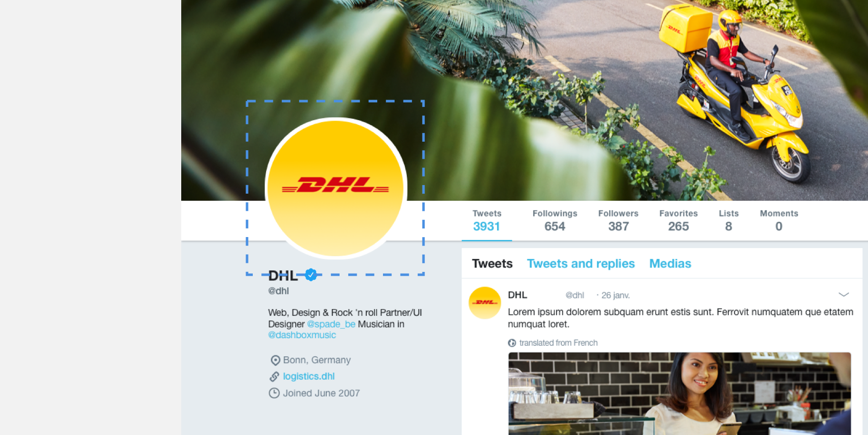Switch to the Medias tab
Screen dimensions: 868x435
[x=670, y=264]
